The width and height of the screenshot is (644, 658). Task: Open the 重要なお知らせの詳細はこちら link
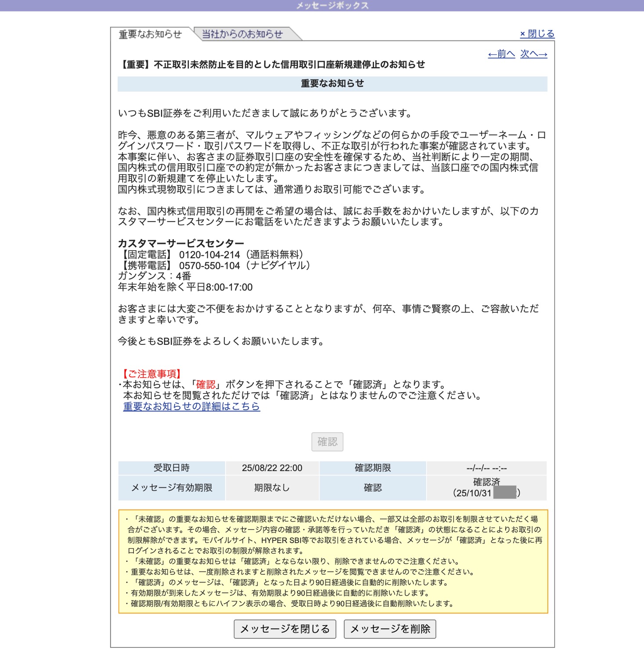tap(191, 406)
